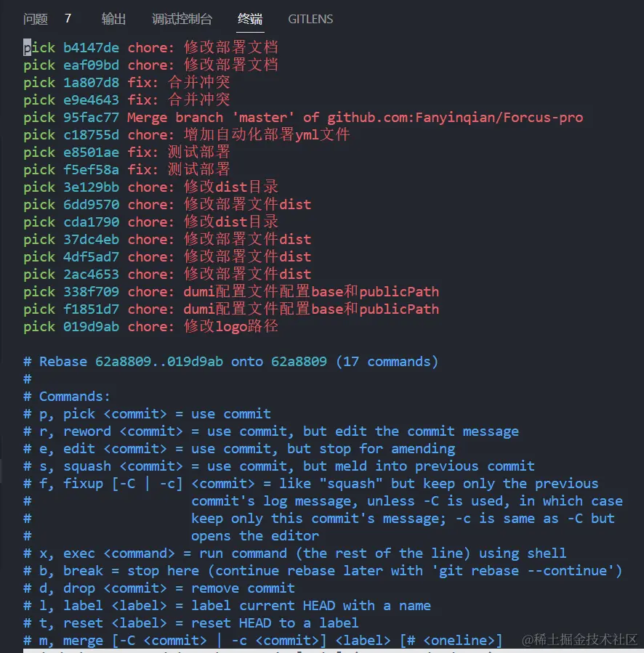This screenshot has width=644, height=653.
Task: Click the Rebase 62a8809..019d9ab comment line
Action: 231,362
